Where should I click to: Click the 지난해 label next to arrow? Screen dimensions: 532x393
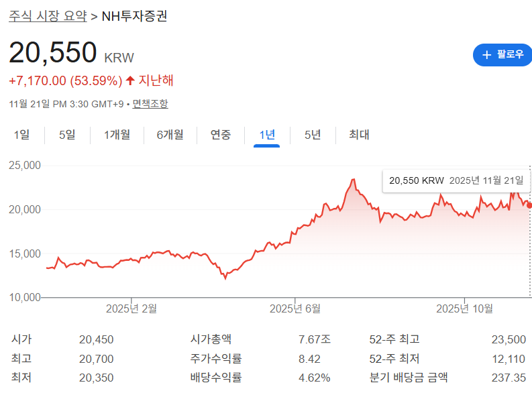click(x=156, y=80)
